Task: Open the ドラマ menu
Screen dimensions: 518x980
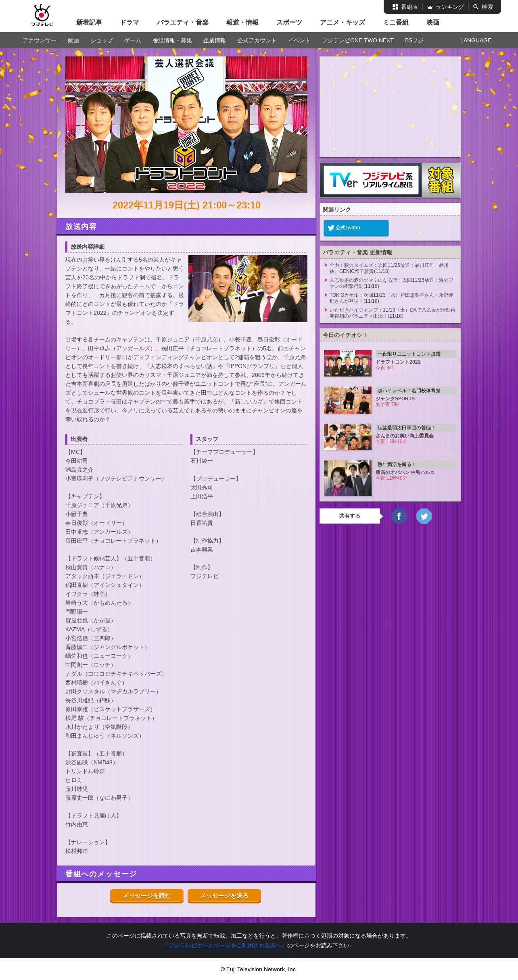Action: (129, 23)
